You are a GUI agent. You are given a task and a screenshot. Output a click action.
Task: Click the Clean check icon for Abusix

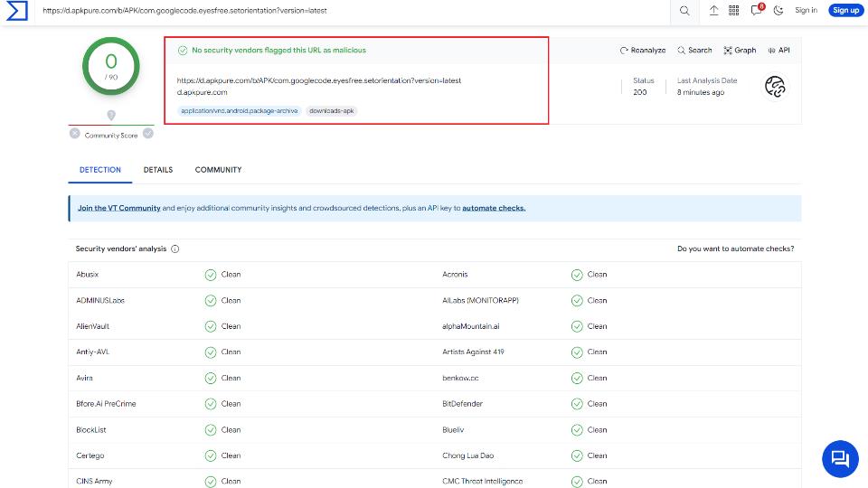211,275
